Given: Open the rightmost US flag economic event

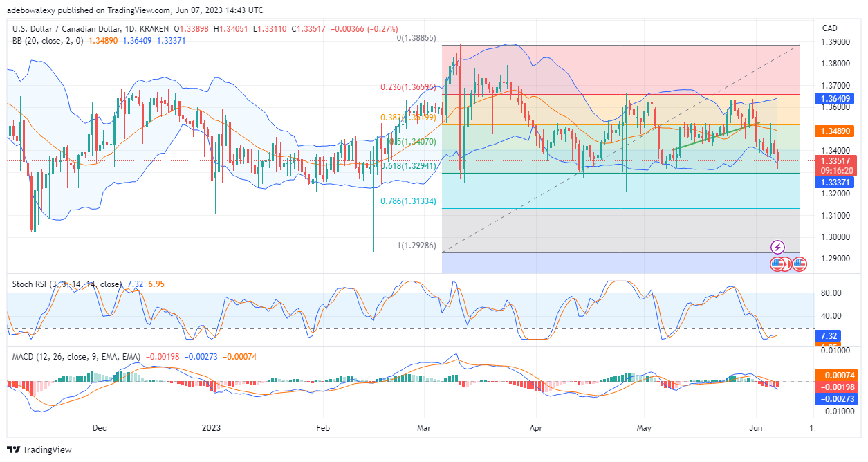Looking at the screenshot, I should 800,264.
